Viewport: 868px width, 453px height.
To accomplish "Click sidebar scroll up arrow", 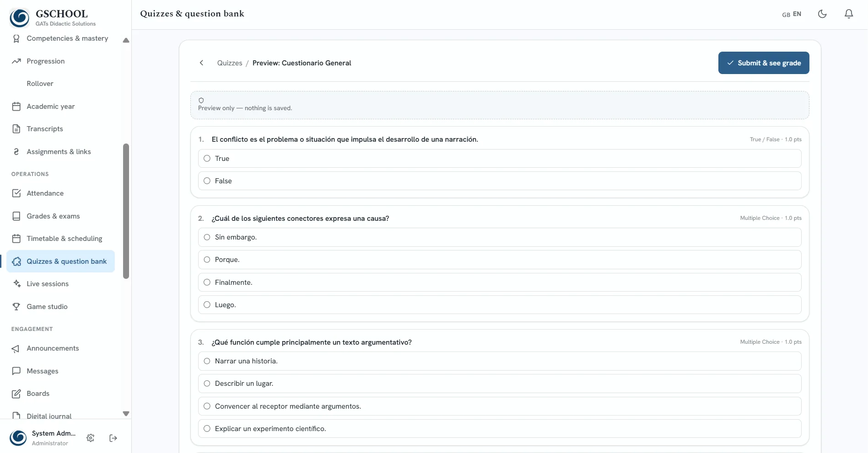I will [126, 40].
